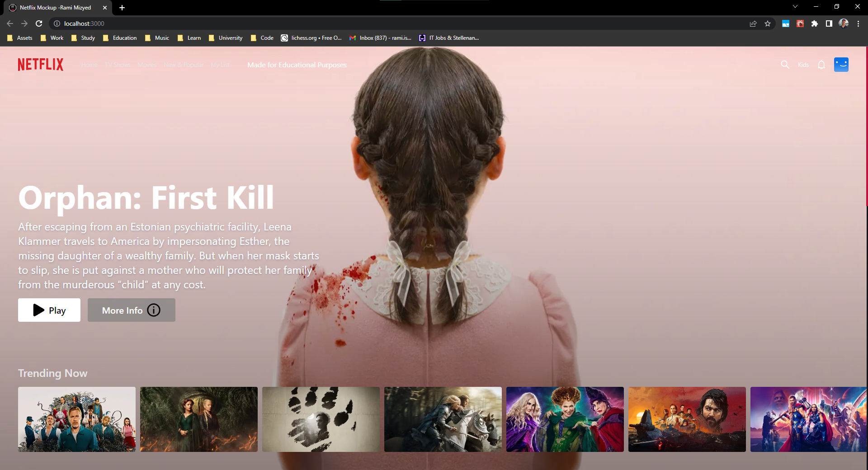The height and width of the screenshot is (470, 868).
Task: Reload the current page
Action: click(x=39, y=23)
